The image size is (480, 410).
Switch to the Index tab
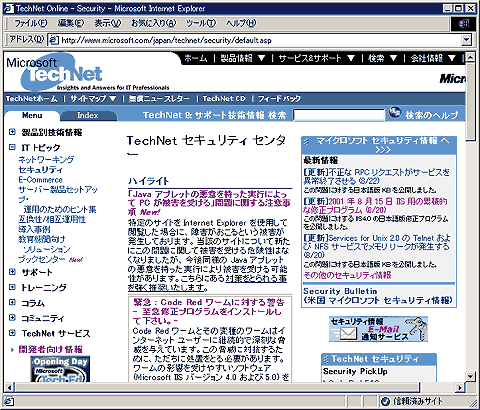click(x=88, y=115)
